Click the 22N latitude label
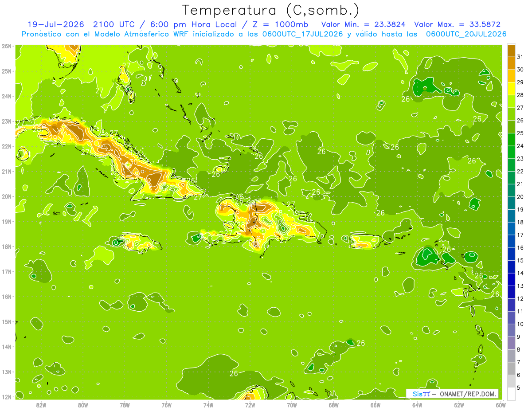This screenshot has width=532, height=411. (x=6, y=146)
